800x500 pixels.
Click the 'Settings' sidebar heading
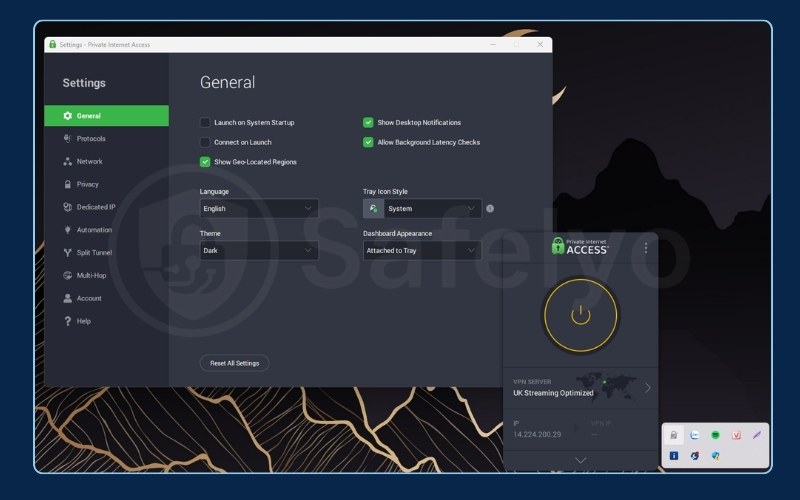click(84, 83)
